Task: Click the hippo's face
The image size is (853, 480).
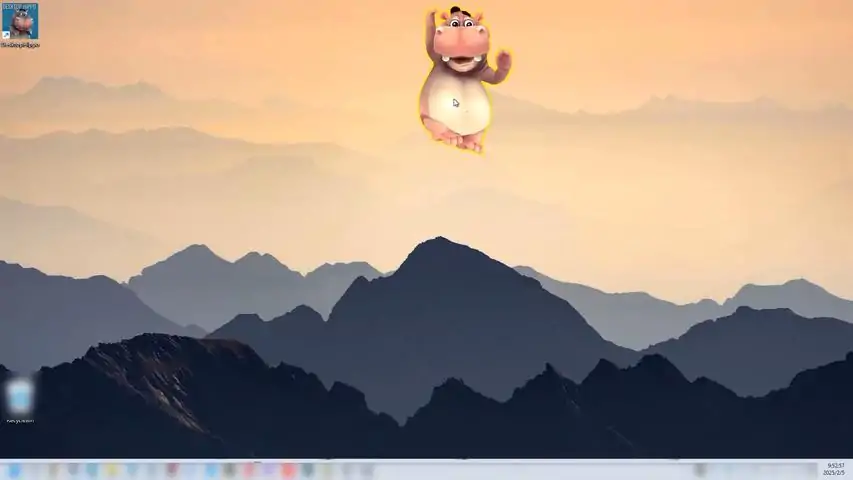Action: (461, 46)
